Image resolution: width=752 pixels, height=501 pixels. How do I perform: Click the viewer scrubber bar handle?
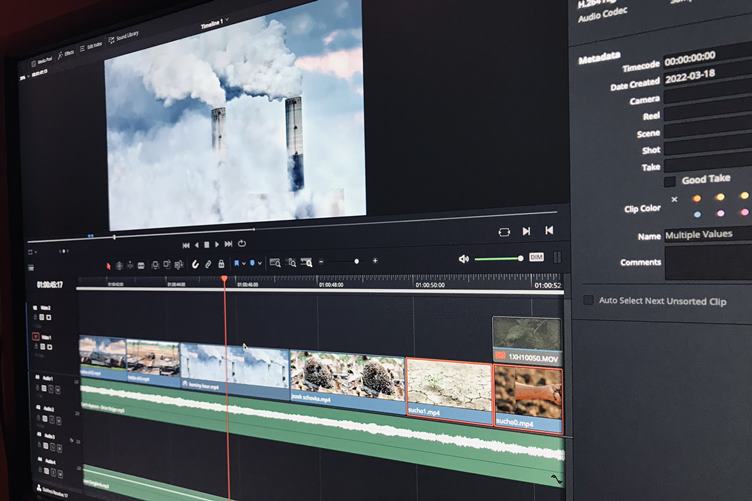[114, 237]
